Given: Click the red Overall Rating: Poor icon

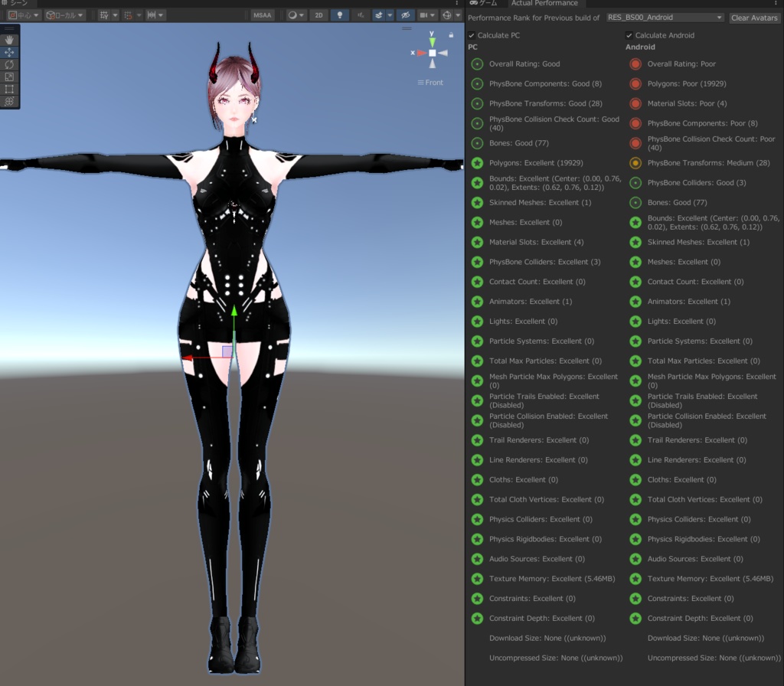Looking at the screenshot, I should coord(635,64).
